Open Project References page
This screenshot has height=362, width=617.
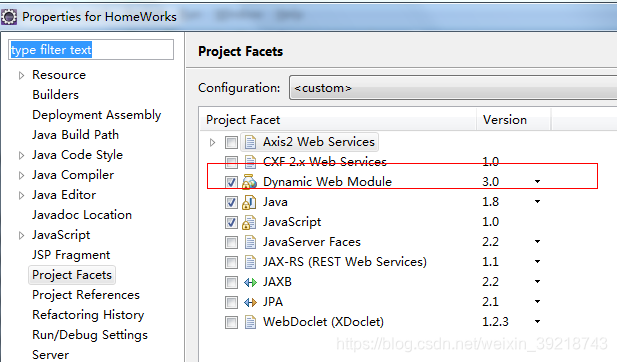[86, 295]
